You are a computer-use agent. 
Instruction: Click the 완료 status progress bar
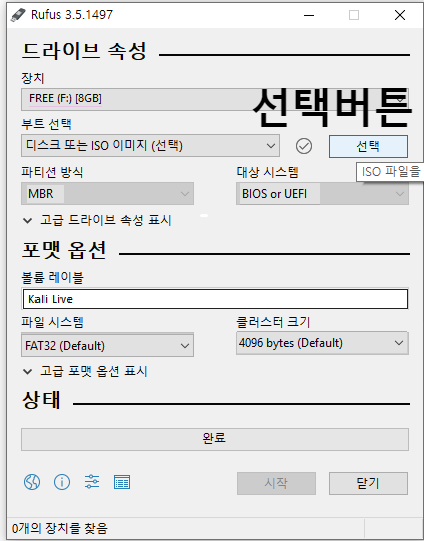pyautogui.click(x=215, y=439)
